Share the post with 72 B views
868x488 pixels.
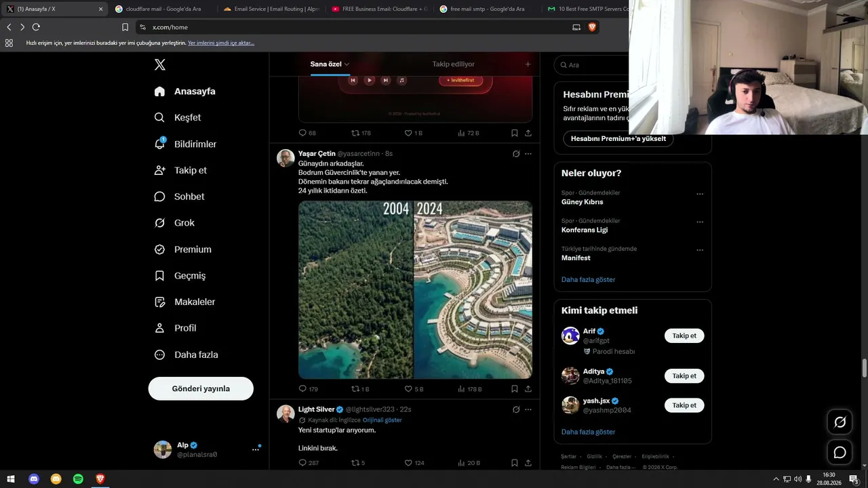[528, 133]
